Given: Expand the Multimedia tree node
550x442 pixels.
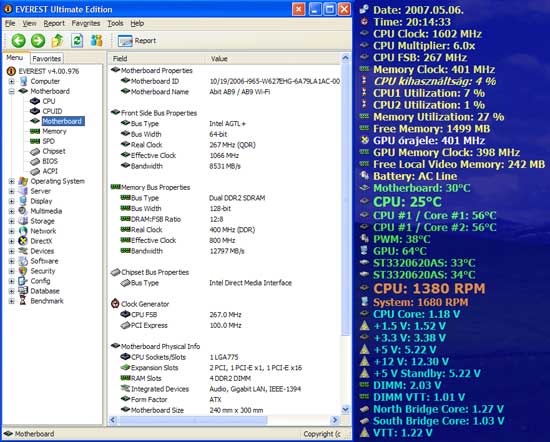Looking at the screenshot, I should pos(12,212).
